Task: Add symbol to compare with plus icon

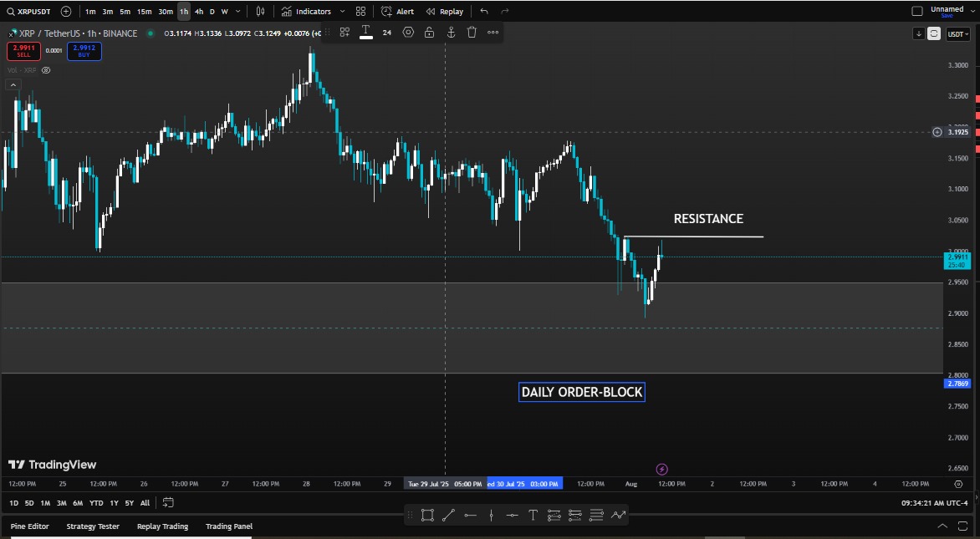Action: pyautogui.click(x=65, y=11)
